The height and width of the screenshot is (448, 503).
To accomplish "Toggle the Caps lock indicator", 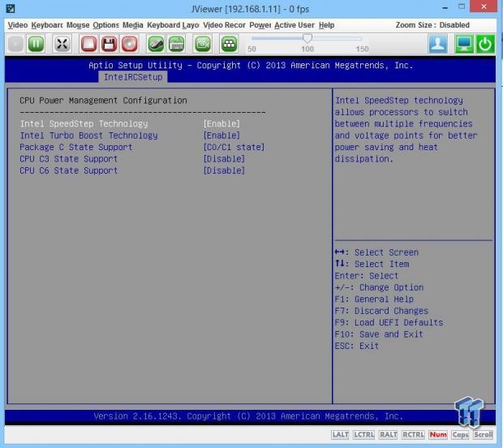I will pos(460,435).
